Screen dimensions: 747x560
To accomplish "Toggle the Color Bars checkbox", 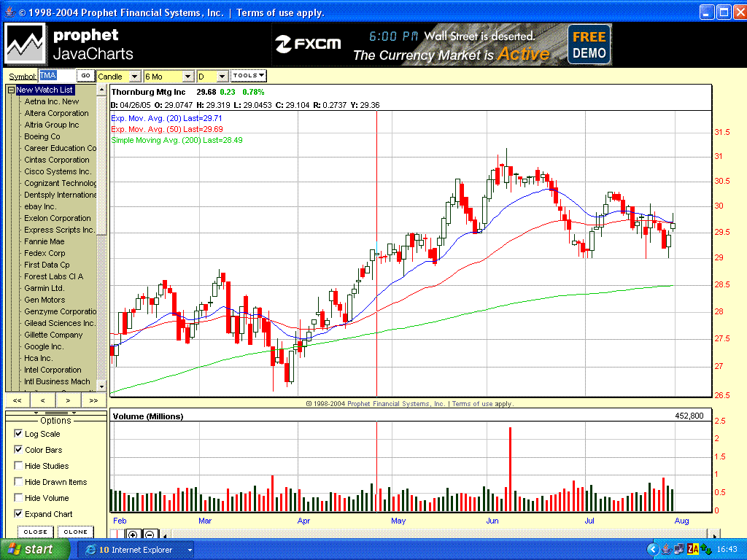I will pos(18,449).
